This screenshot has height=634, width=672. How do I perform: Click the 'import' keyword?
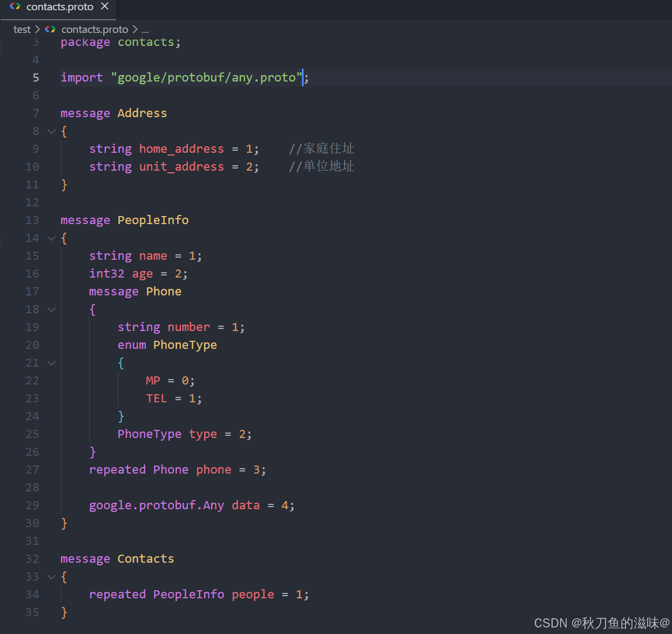click(82, 78)
